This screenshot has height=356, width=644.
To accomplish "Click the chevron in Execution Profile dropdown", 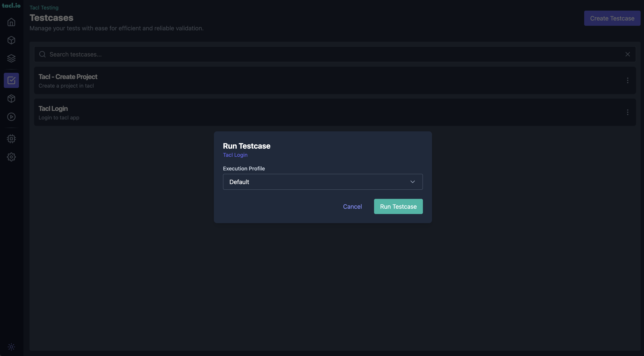I will coord(412,182).
